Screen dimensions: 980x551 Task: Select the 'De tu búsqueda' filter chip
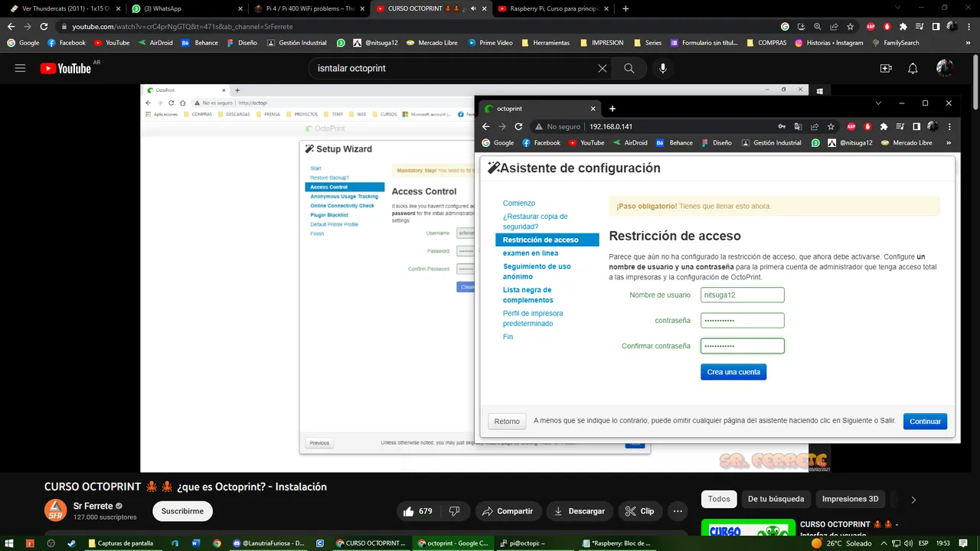776,499
